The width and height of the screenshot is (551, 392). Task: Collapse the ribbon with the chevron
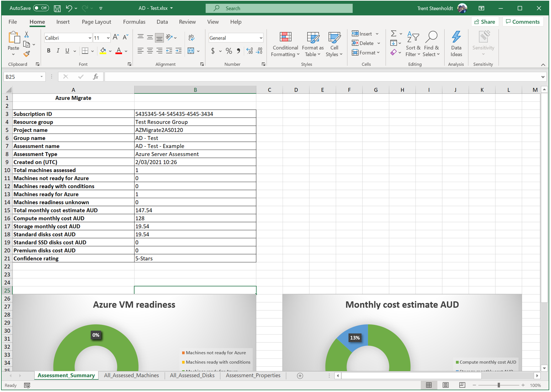543,65
